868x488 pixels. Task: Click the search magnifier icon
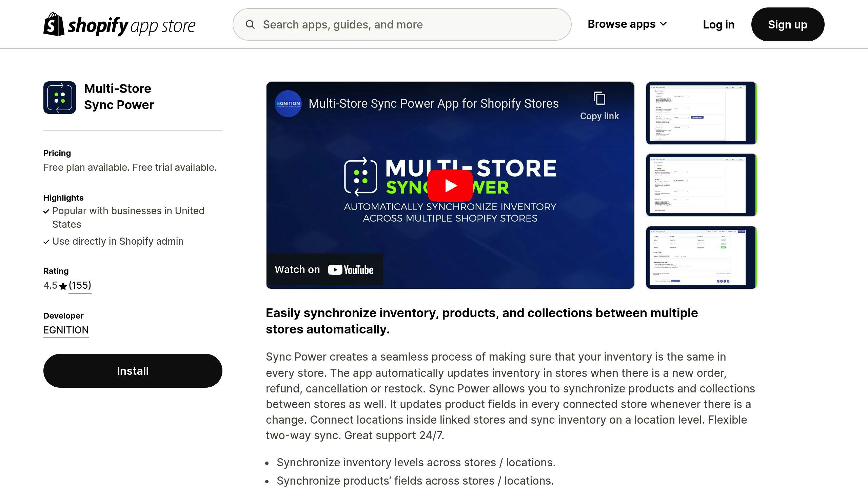coord(250,24)
